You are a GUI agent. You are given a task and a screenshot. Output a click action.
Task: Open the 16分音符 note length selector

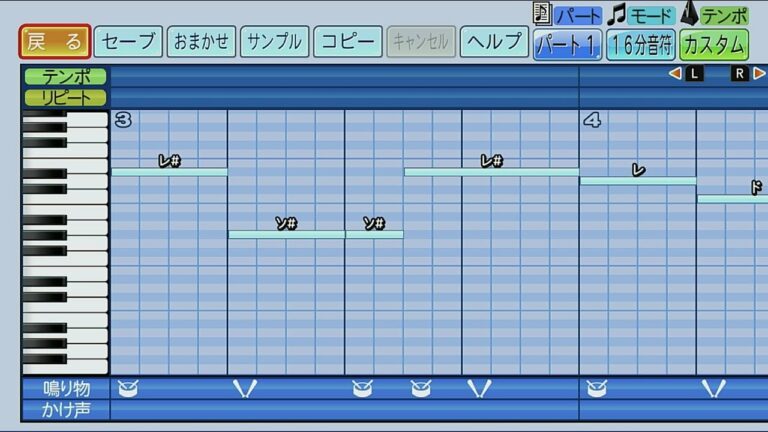640,45
